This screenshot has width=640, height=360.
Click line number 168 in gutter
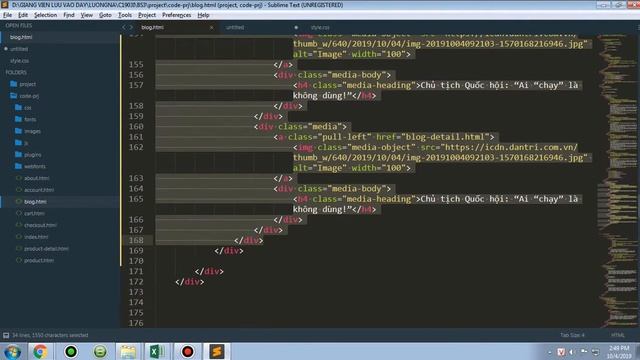[136, 240]
